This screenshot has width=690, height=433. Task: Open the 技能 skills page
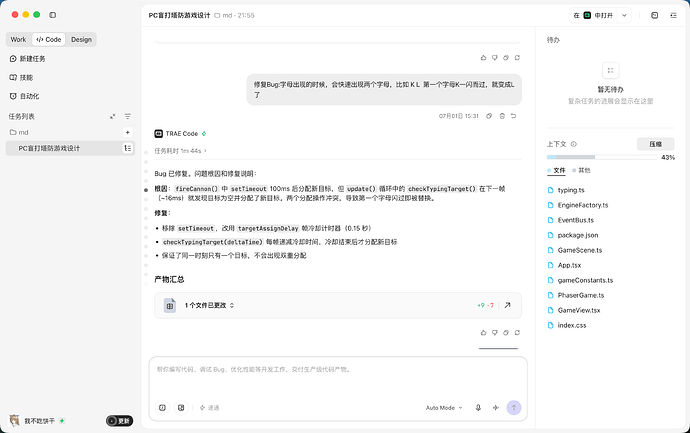(21, 77)
